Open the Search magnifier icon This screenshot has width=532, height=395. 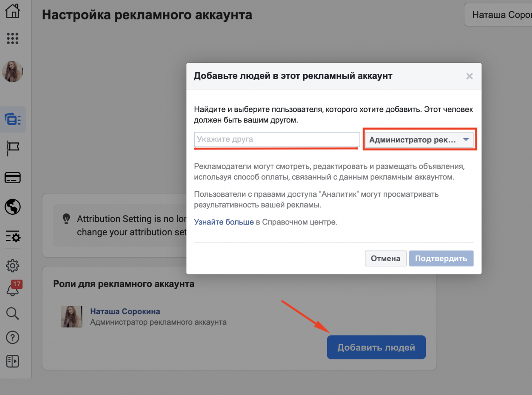[13, 313]
